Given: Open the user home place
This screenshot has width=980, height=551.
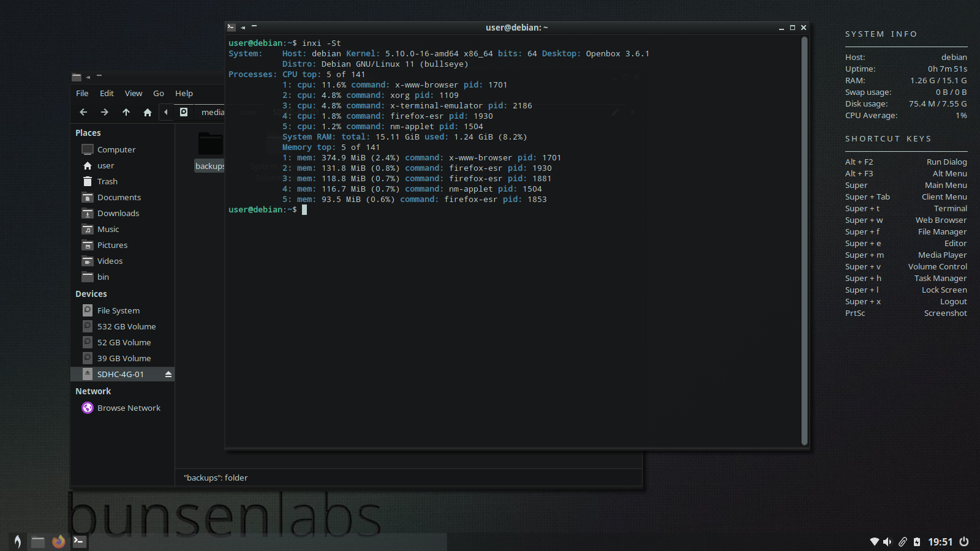Looking at the screenshot, I should point(123,165).
